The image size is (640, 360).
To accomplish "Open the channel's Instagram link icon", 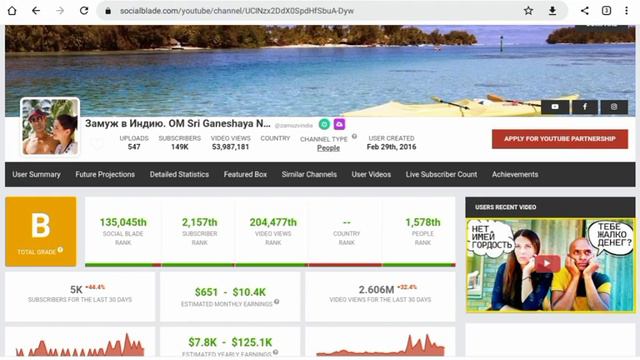I will (x=614, y=107).
